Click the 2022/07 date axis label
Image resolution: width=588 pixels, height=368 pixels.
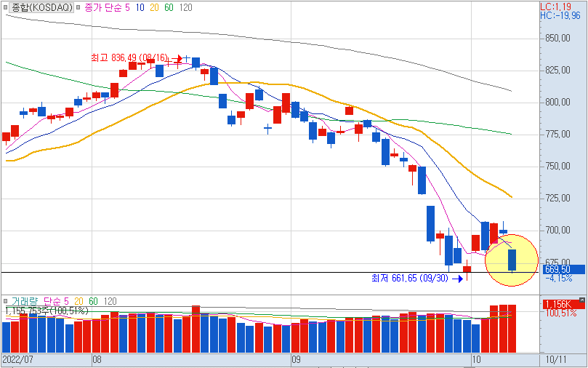pos(17,360)
